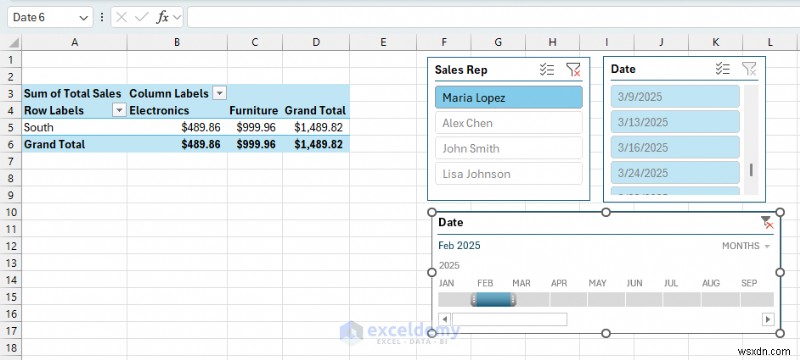Click the selected Feb timeline bar

[493, 299]
